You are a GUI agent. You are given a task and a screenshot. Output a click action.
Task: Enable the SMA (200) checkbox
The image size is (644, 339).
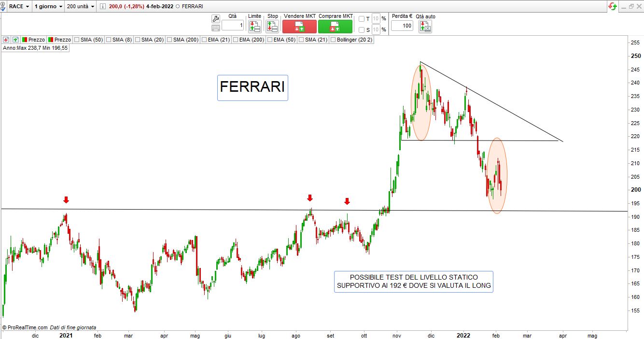tap(169, 40)
